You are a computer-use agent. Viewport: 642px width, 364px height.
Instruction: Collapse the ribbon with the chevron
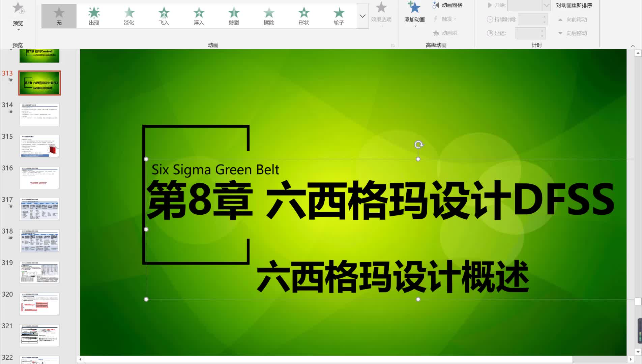tap(633, 46)
